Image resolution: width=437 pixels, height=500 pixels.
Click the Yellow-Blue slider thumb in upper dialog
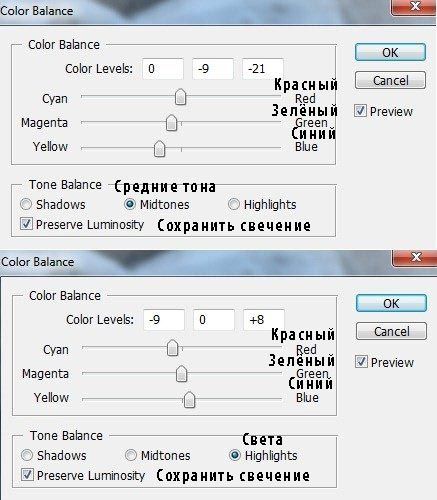pyautogui.click(x=160, y=148)
